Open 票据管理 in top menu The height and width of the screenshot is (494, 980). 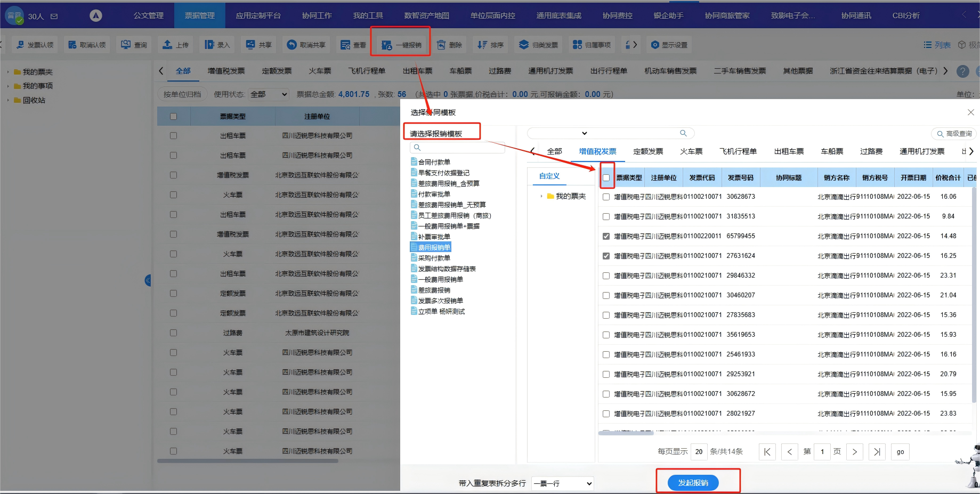[x=199, y=15]
